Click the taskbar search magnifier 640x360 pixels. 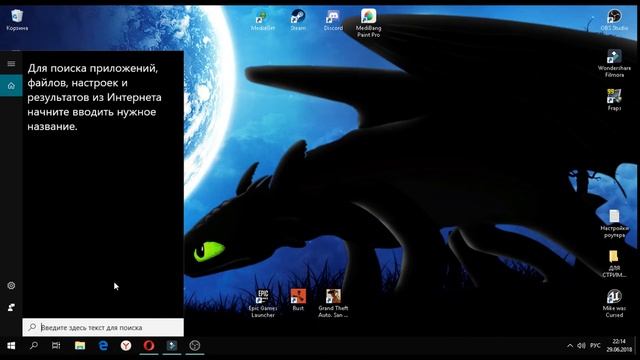(x=34, y=346)
